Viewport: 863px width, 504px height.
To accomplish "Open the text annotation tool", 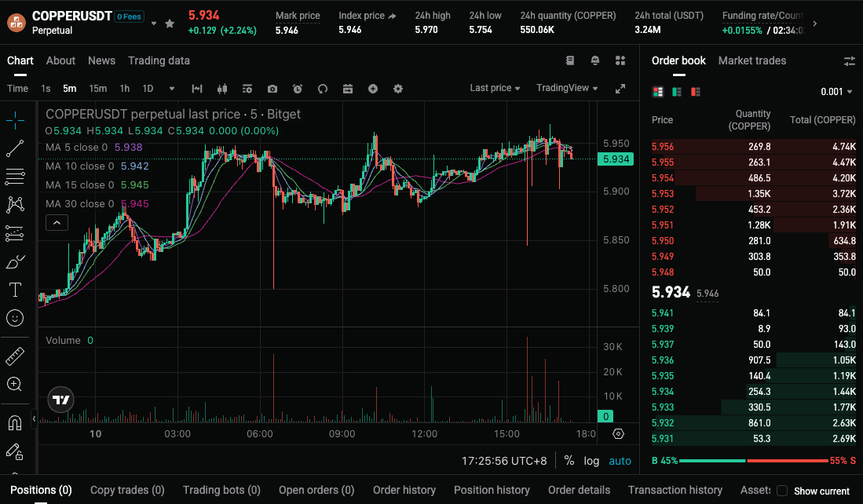I will coord(16,289).
